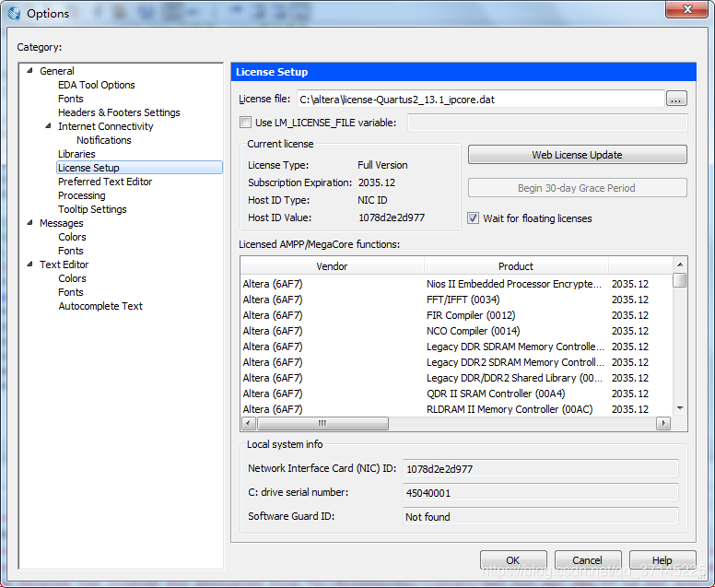Browse for license file with ellipsis button
715x588 pixels.
click(676, 99)
